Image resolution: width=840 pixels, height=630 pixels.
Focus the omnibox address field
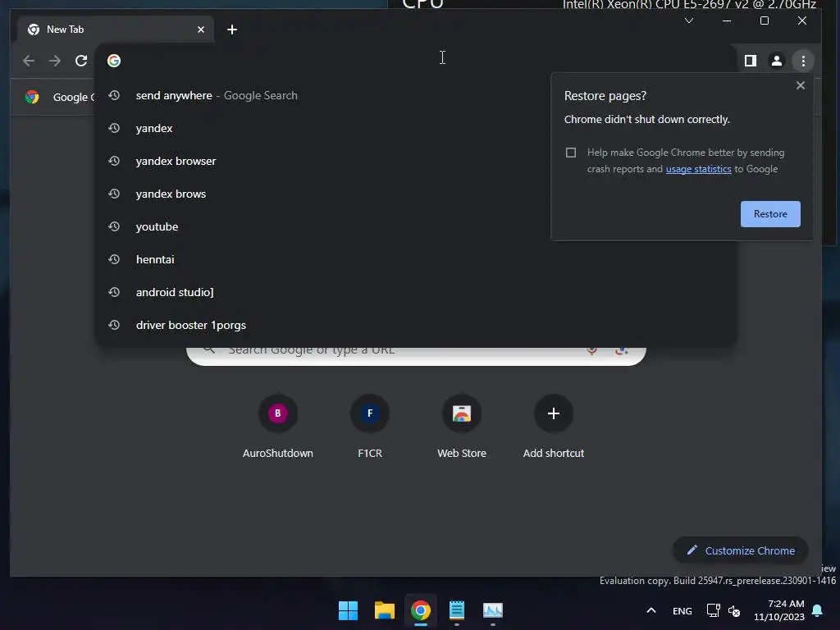415,61
